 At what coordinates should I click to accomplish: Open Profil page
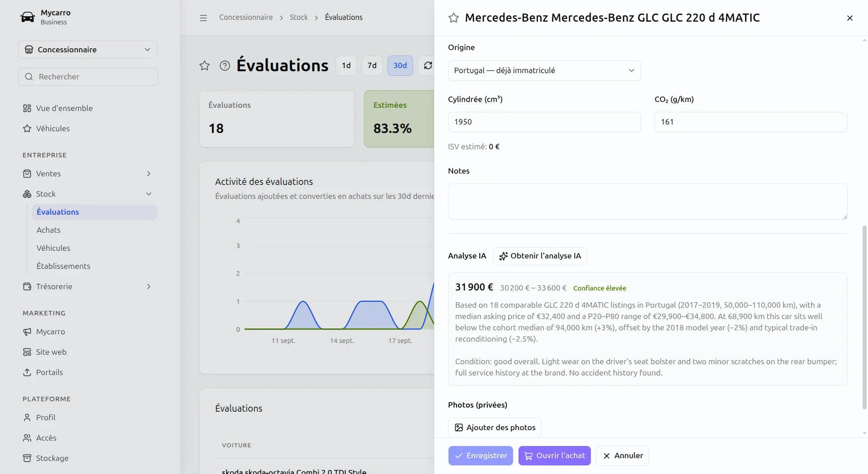tap(88, 418)
